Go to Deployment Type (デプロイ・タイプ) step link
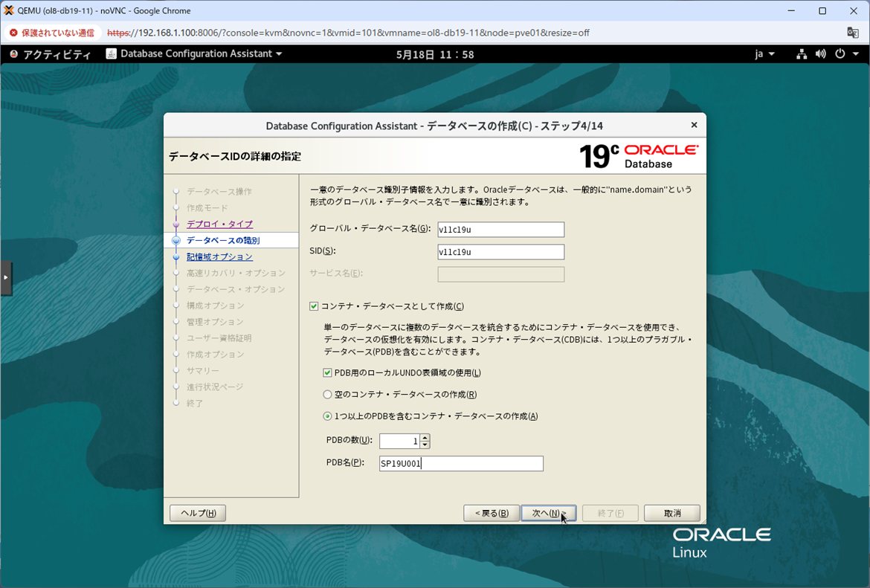This screenshot has height=588, width=870. pos(219,224)
